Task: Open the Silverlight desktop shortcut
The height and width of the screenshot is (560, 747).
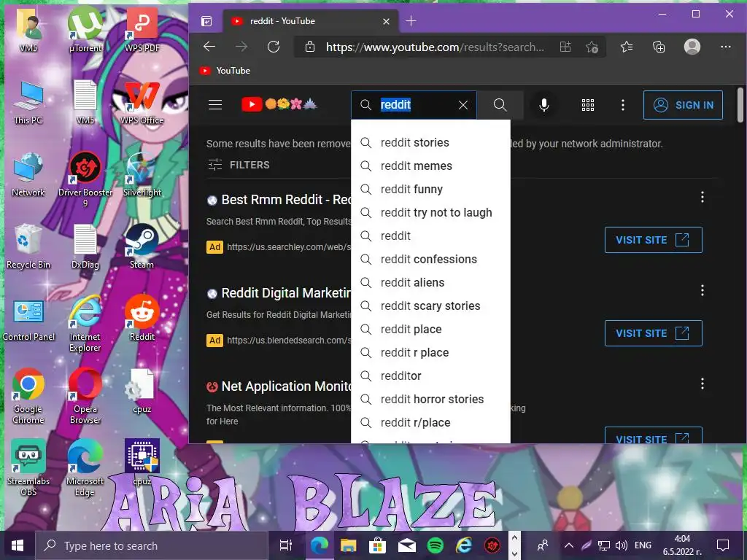Action: 142,174
